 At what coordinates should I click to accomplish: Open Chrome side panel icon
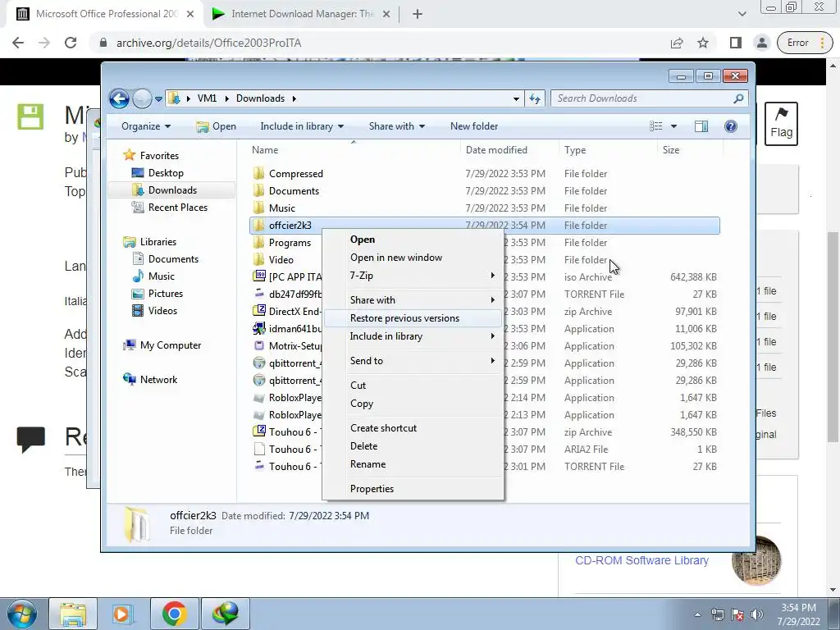click(x=736, y=43)
